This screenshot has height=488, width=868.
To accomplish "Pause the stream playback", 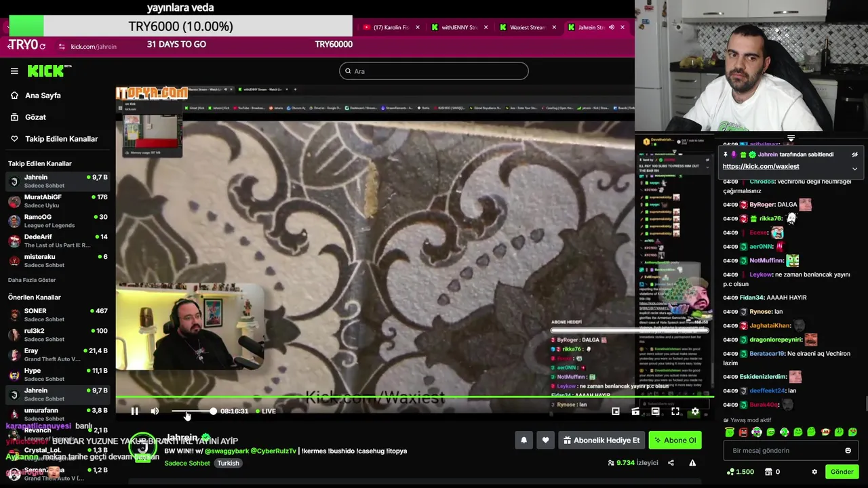I will click(134, 411).
